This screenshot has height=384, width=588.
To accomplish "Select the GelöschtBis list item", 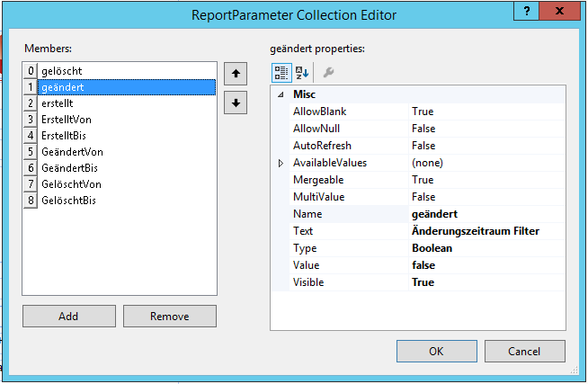I will click(x=68, y=201).
